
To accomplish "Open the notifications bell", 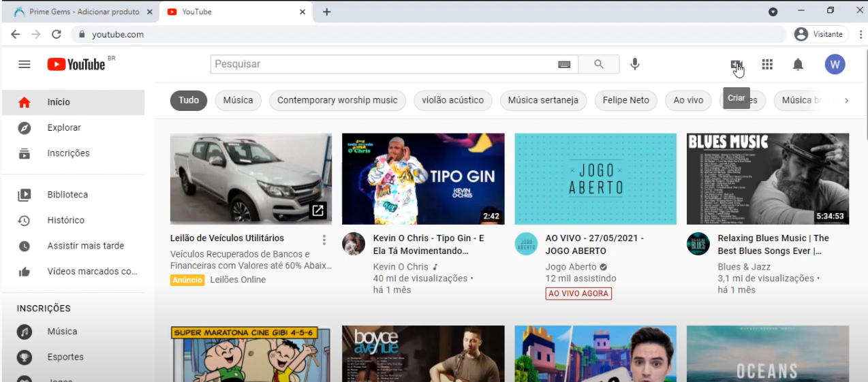I will pyautogui.click(x=798, y=64).
